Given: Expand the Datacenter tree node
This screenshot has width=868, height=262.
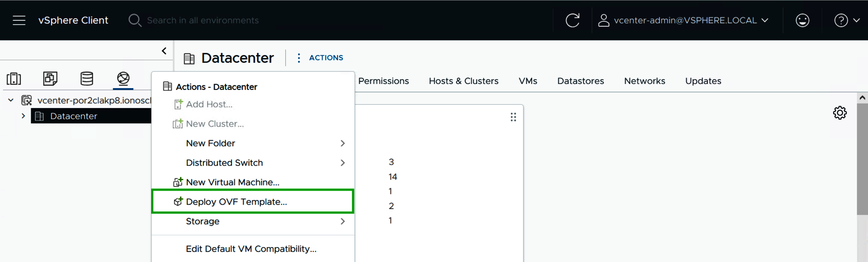Looking at the screenshot, I should tap(23, 116).
